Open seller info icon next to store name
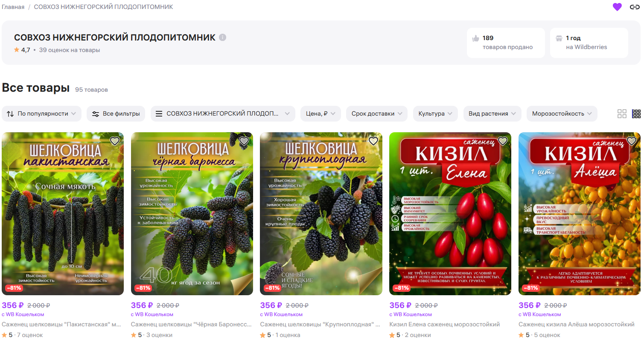Viewport: 644px width, 343px height. 222,38
